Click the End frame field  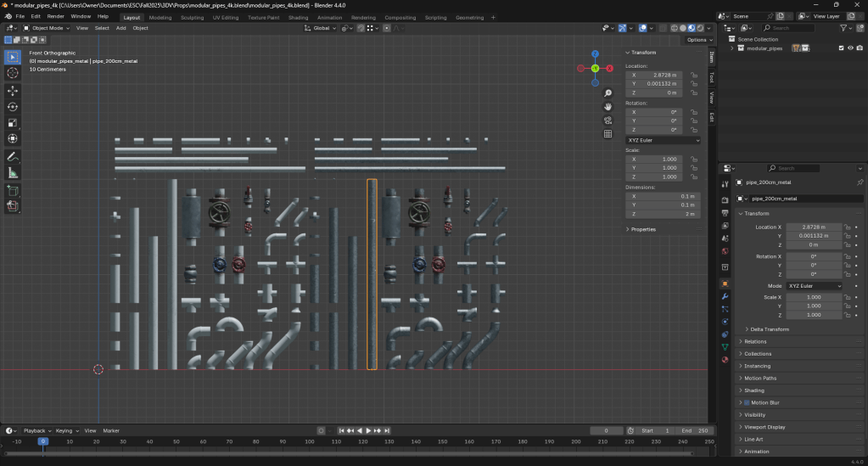(697, 430)
